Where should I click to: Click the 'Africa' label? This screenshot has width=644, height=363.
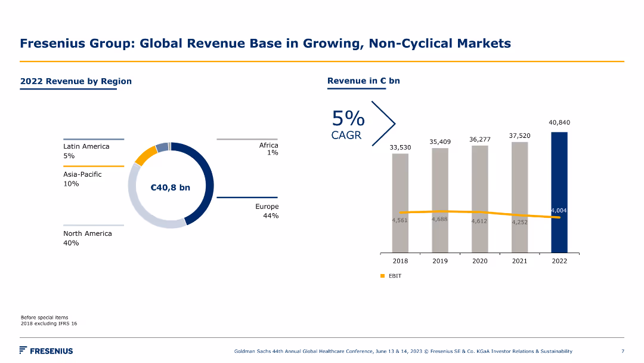pyautogui.click(x=268, y=145)
